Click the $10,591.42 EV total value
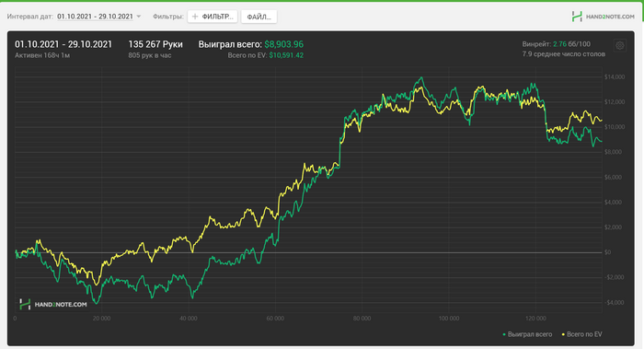The image size is (644, 349). pyautogui.click(x=286, y=55)
